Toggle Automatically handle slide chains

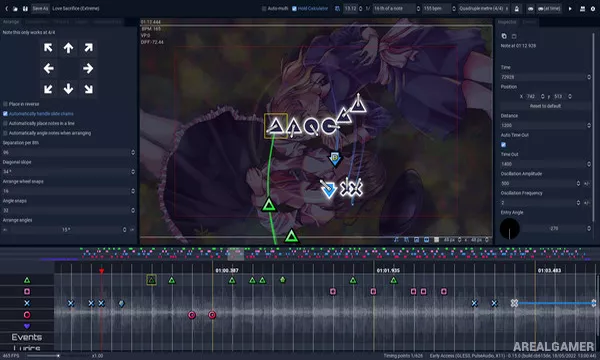coord(5,114)
